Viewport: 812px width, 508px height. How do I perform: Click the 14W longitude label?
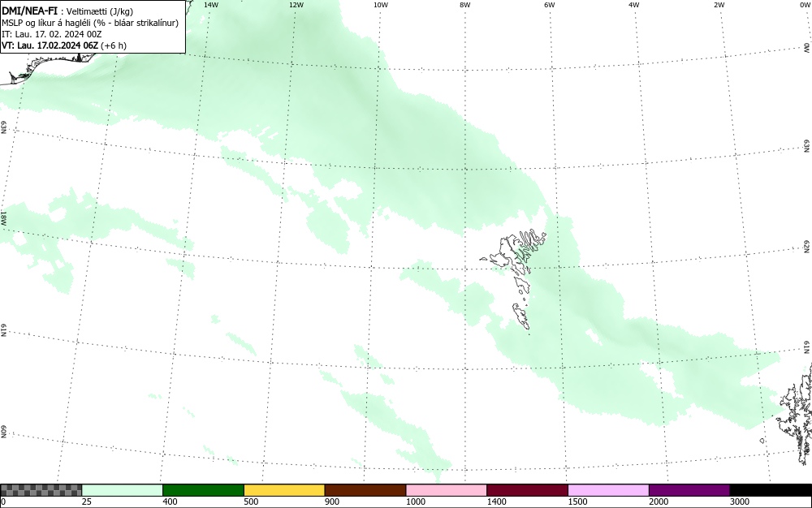pos(211,5)
